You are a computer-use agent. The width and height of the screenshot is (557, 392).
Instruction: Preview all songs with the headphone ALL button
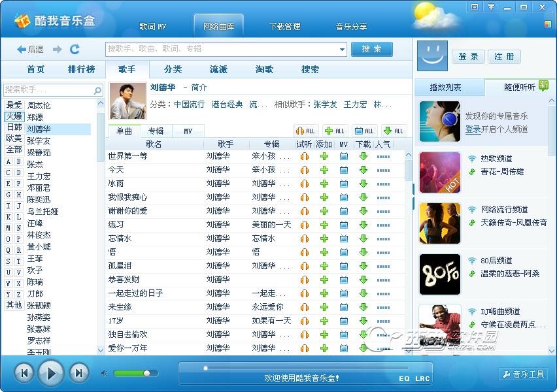pos(306,131)
